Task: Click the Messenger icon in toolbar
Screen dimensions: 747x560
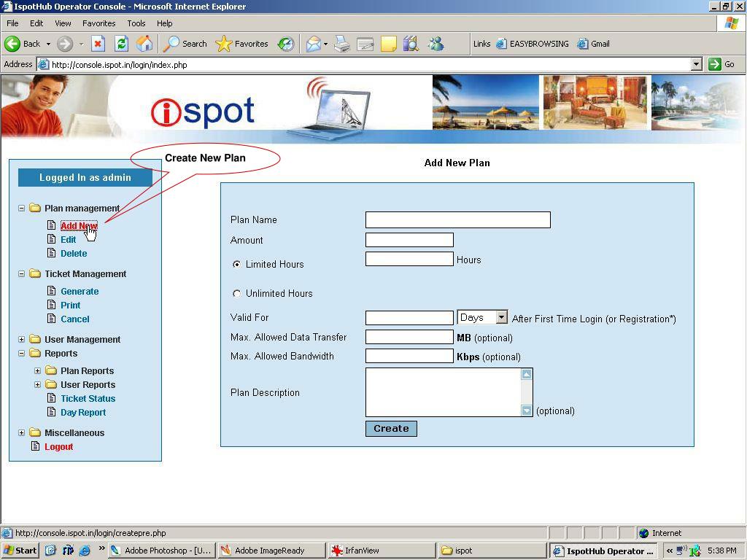Action: 436,44
